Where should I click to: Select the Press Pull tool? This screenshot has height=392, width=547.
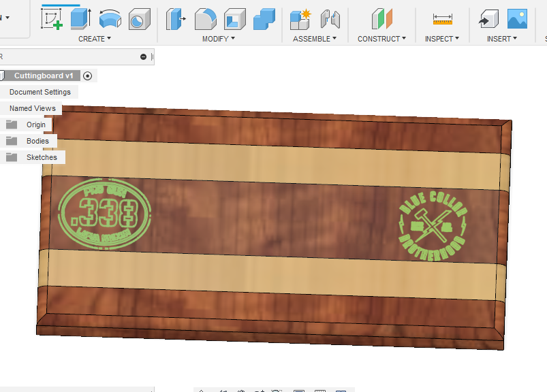pyautogui.click(x=176, y=19)
